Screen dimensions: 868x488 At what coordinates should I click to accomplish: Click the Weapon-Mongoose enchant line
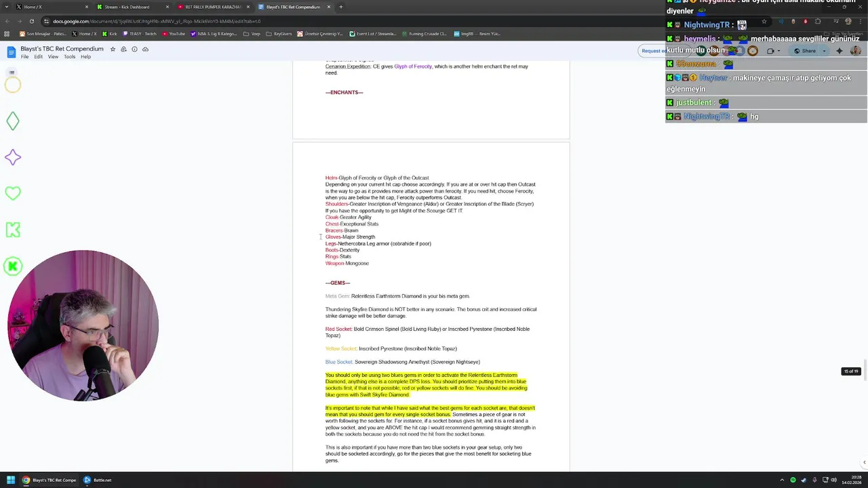pos(347,263)
